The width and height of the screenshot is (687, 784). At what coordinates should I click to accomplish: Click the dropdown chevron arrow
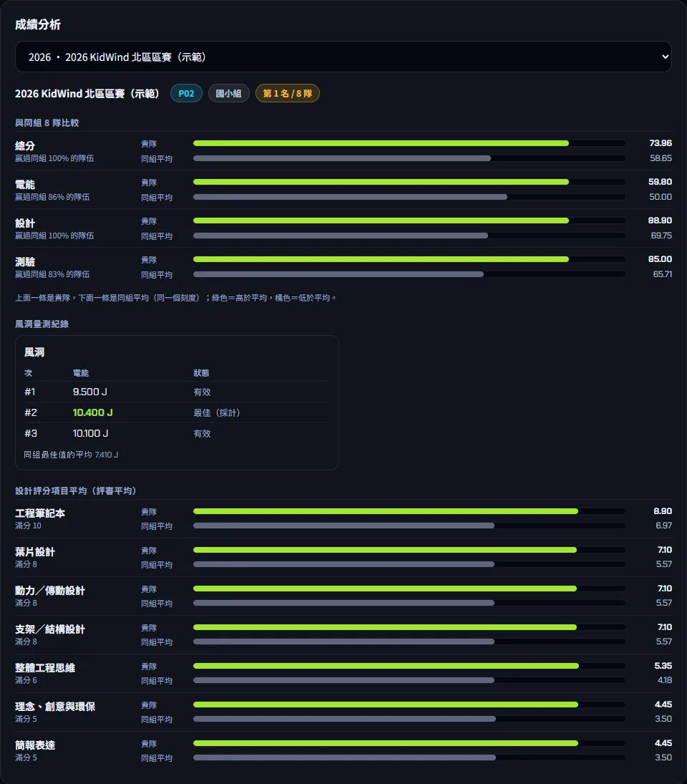pyautogui.click(x=665, y=57)
